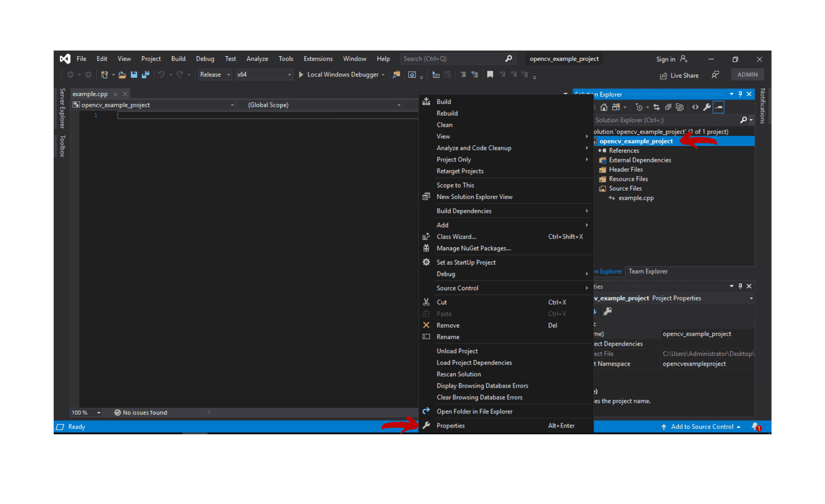
Task: Open the Solution Explorer window options arrow
Action: [x=731, y=94]
